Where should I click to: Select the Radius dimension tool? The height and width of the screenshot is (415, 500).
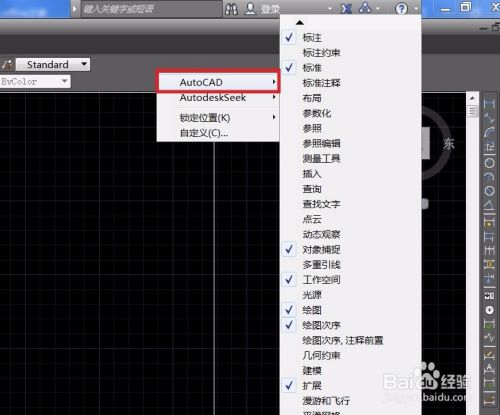(489, 163)
